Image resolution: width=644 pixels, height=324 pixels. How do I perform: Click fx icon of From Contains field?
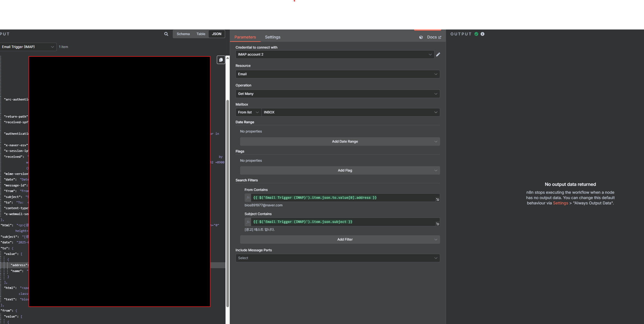[x=248, y=198]
